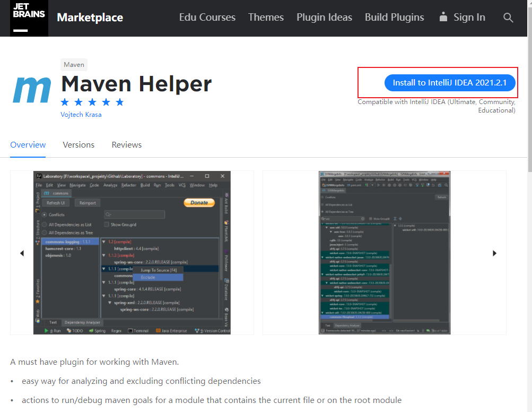Open the Overview tab
This screenshot has width=532, height=412.
click(x=28, y=144)
